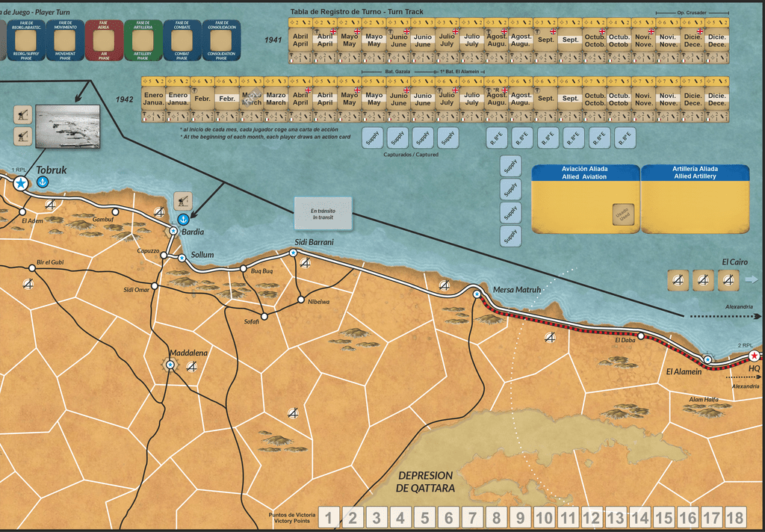Click 1942 Agost. cell marked with R
This screenshot has width=765, height=532.
tap(497, 99)
